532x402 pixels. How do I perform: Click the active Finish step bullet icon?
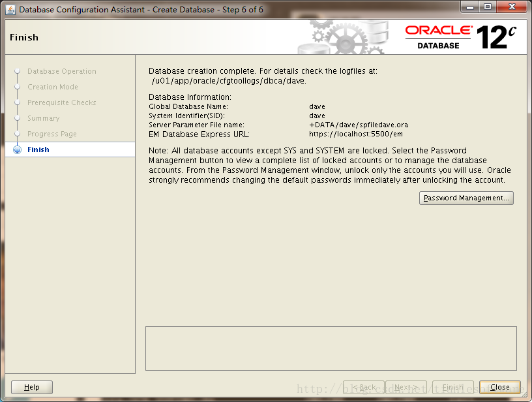(18, 149)
